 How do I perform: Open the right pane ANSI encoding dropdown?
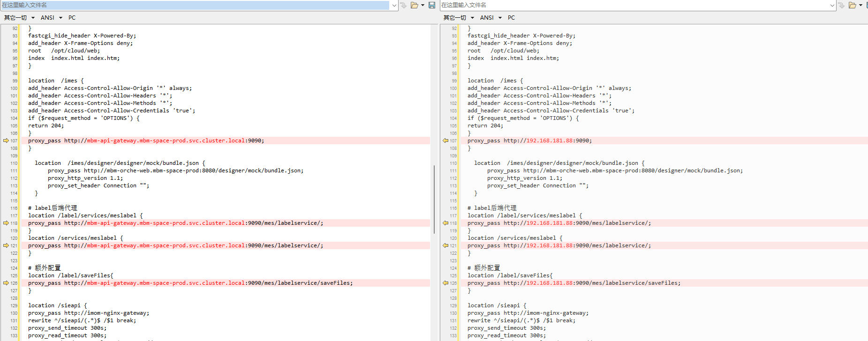pyautogui.click(x=491, y=18)
